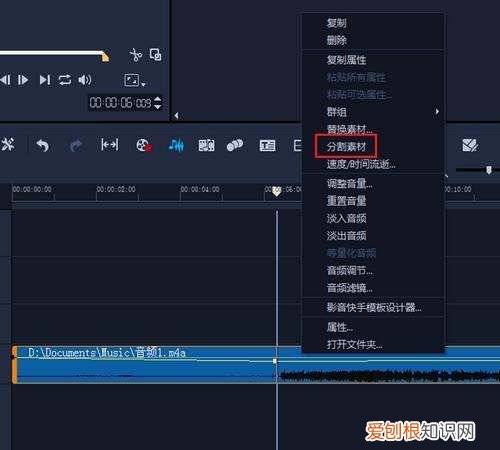Click the preview volume speaker icon
The height and width of the screenshot is (450, 500).
[85, 80]
